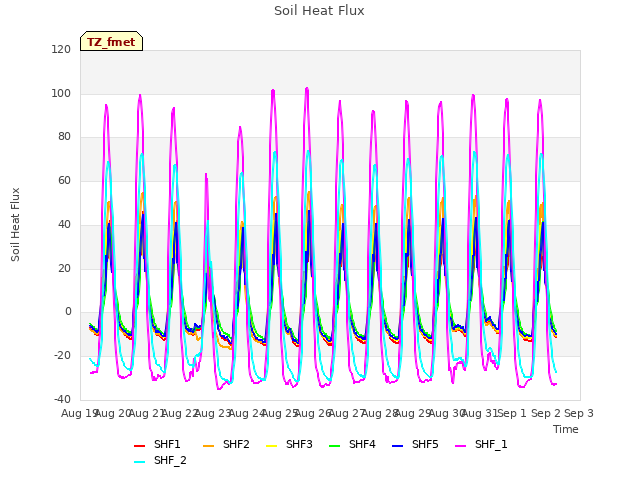Click the Time axis label
Screen dimensions: 640x480
click(x=566, y=429)
